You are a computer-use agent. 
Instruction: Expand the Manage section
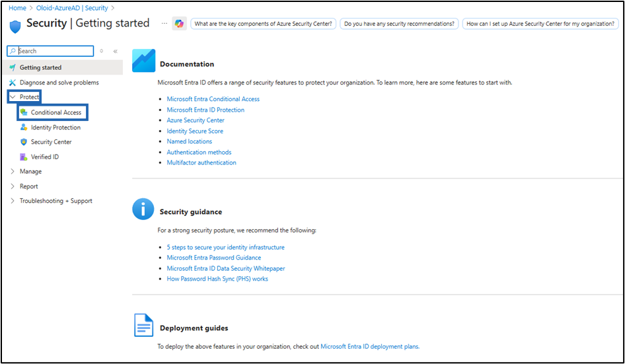pos(13,172)
